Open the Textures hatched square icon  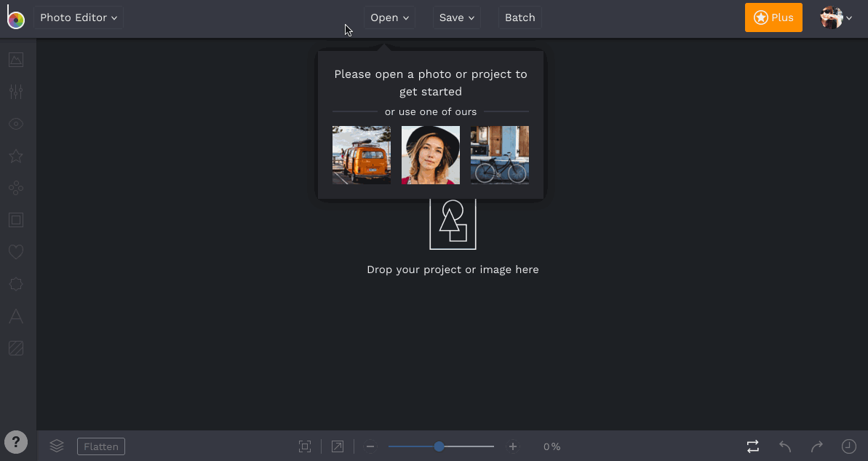click(x=16, y=349)
